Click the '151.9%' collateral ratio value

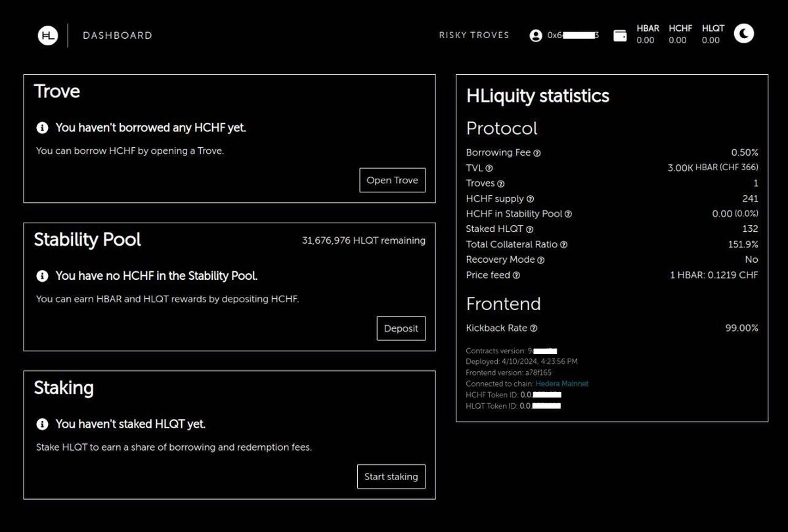click(x=743, y=244)
